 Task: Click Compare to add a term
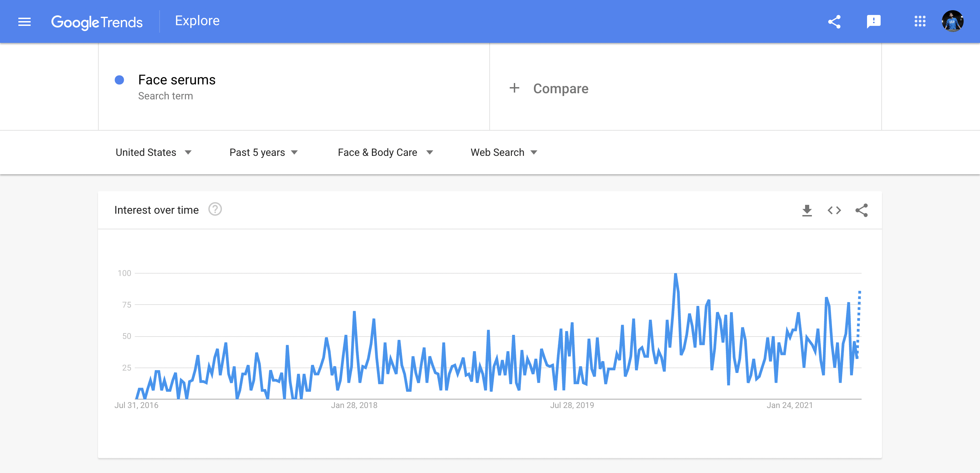560,88
